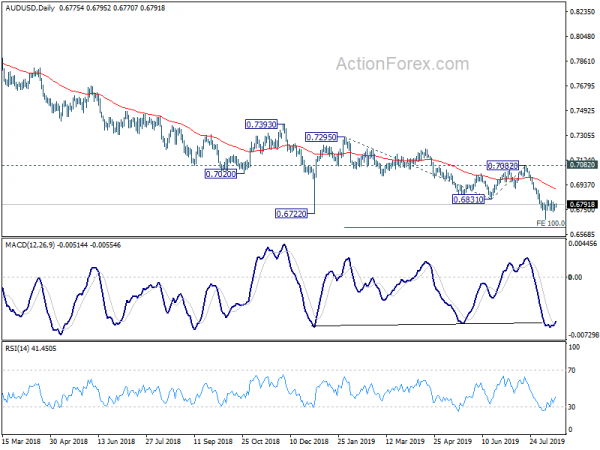The image size is (600, 450).
Task: Click the RSI(14) indicator label
Action: (16, 349)
